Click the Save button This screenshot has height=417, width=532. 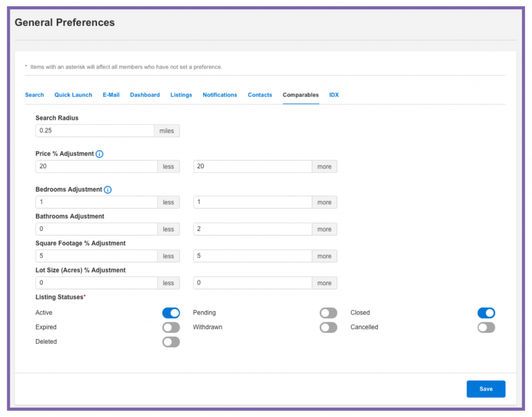coord(486,389)
